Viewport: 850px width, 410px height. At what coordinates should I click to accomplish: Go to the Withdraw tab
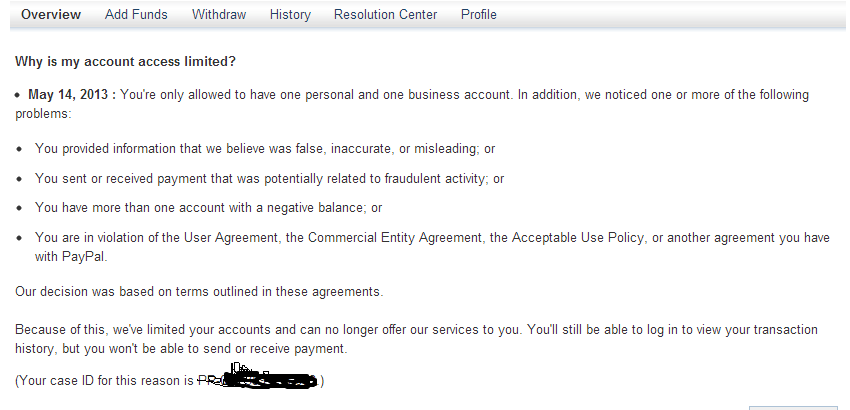click(x=218, y=15)
